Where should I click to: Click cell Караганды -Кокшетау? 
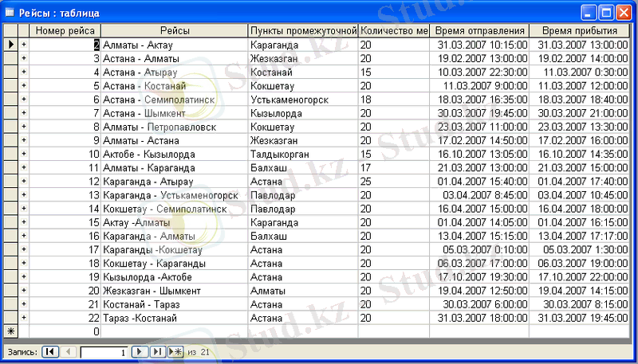click(175, 249)
